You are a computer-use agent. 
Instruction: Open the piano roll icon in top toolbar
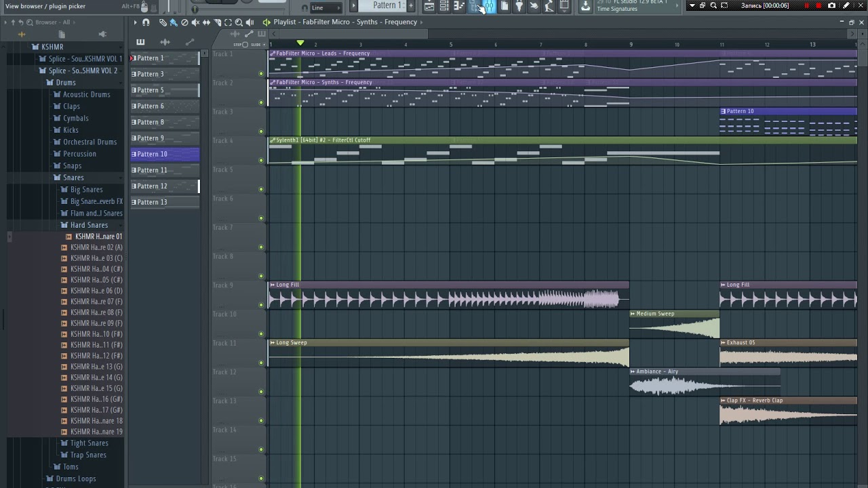tap(459, 6)
